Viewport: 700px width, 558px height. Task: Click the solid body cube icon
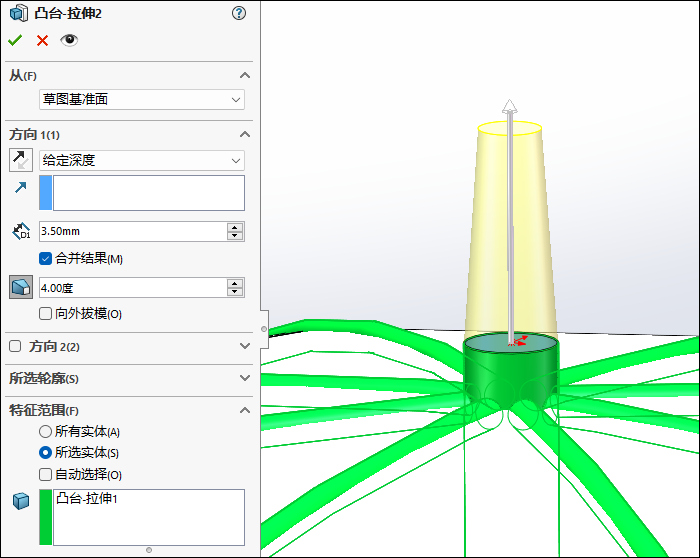[21, 501]
